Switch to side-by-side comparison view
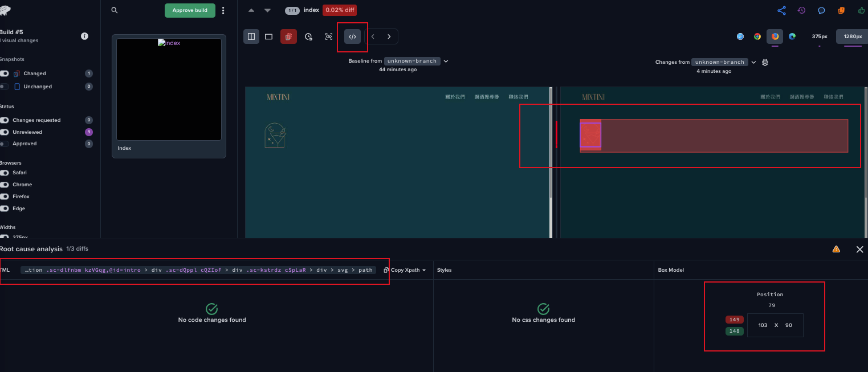The image size is (868, 372). 251,36
